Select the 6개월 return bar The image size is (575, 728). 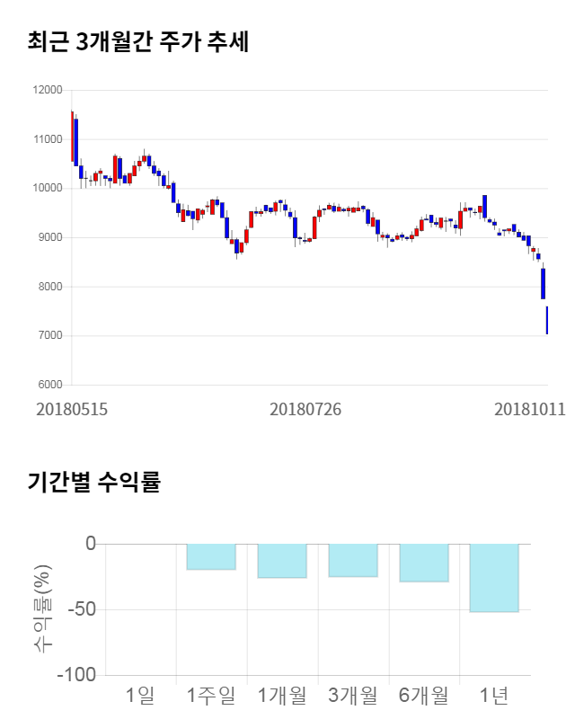pyautogui.click(x=424, y=563)
